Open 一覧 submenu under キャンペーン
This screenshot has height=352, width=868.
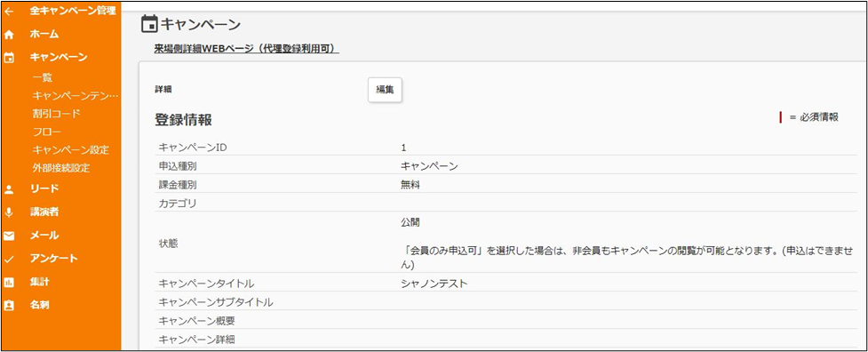pos(42,78)
